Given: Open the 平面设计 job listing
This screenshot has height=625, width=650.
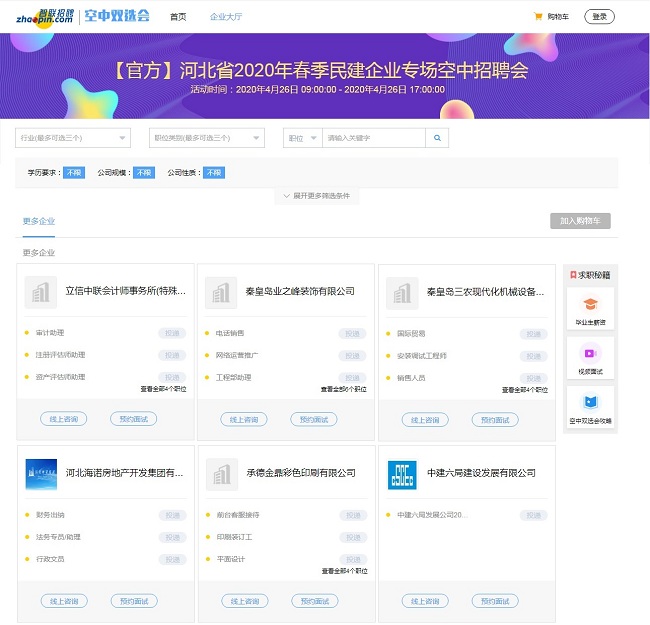Looking at the screenshot, I should click(x=231, y=559).
